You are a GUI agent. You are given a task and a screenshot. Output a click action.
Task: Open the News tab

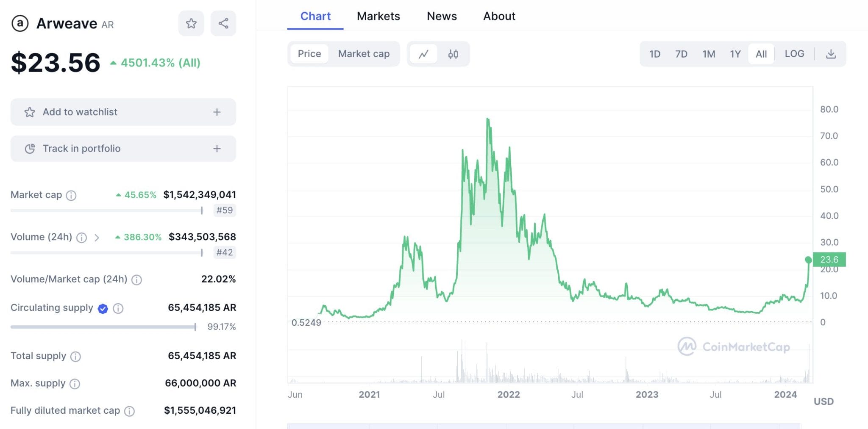pos(442,16)
